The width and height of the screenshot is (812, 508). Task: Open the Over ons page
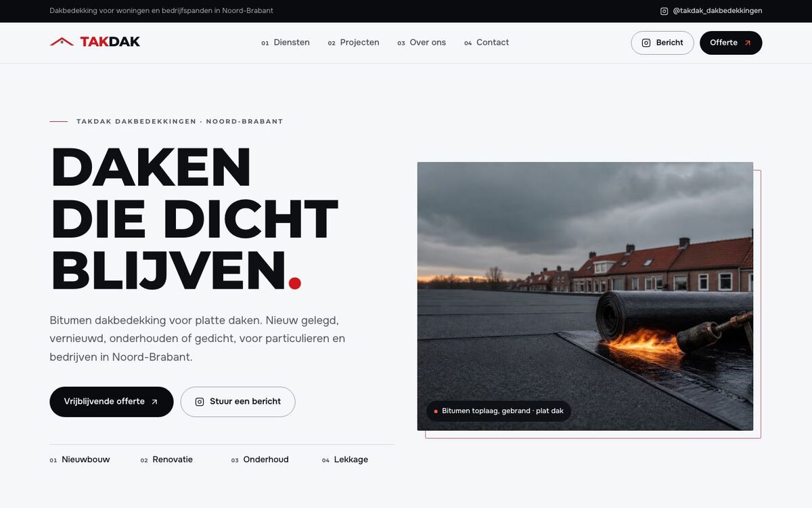coord(422,43)
